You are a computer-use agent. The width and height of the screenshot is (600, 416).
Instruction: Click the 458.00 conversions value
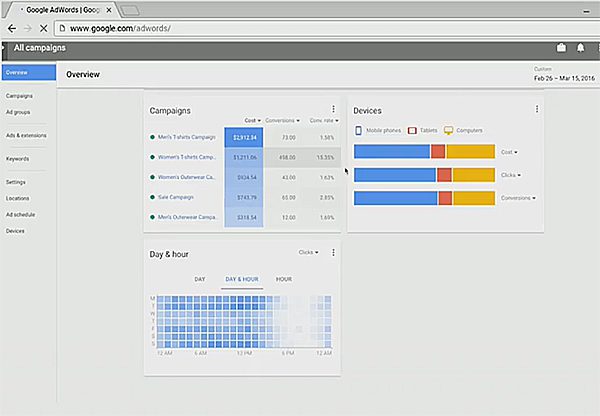tap(287, 157)
